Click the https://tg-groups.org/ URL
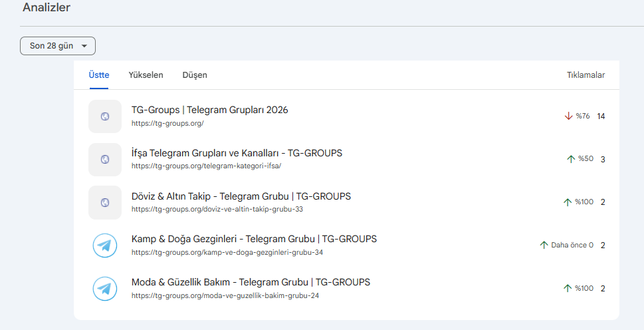This screenshot has width=644, height=330. coord(167,123)
